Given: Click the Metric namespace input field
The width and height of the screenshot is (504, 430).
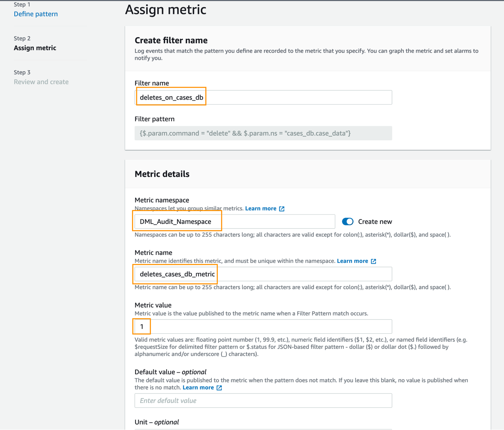Looking at the screenshot, I should click(x=235, y=221).
